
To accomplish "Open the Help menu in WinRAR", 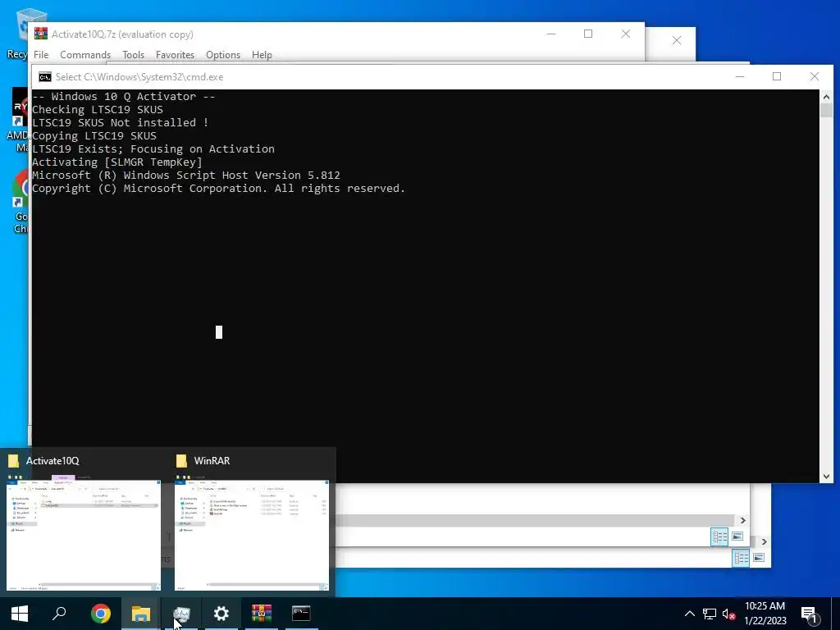I will [262, 55].
